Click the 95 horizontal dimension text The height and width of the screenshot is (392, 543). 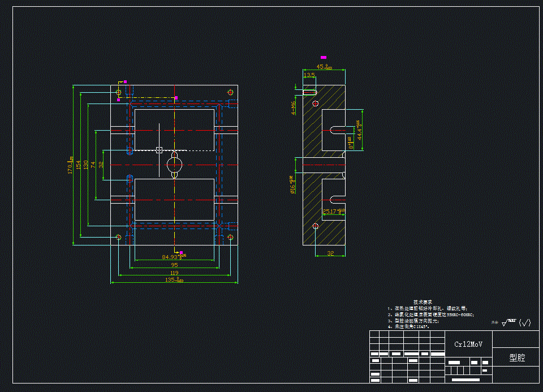click(x=174, y=265)
